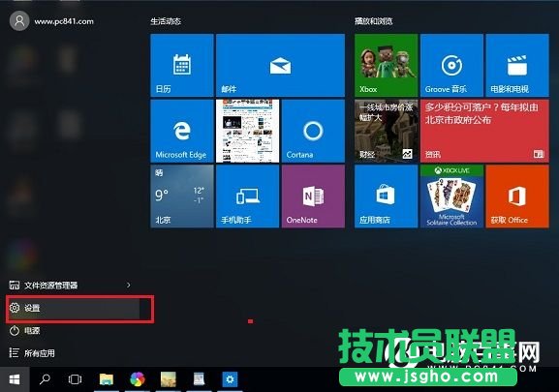Show 所有应用 list
The height and width of the screenshot is (392, 559).
pos(32,353)
